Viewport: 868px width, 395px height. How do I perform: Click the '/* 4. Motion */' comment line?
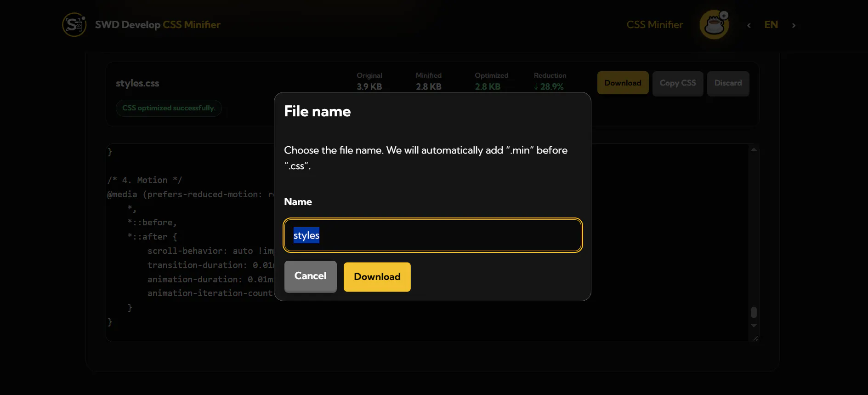[145, 180]
